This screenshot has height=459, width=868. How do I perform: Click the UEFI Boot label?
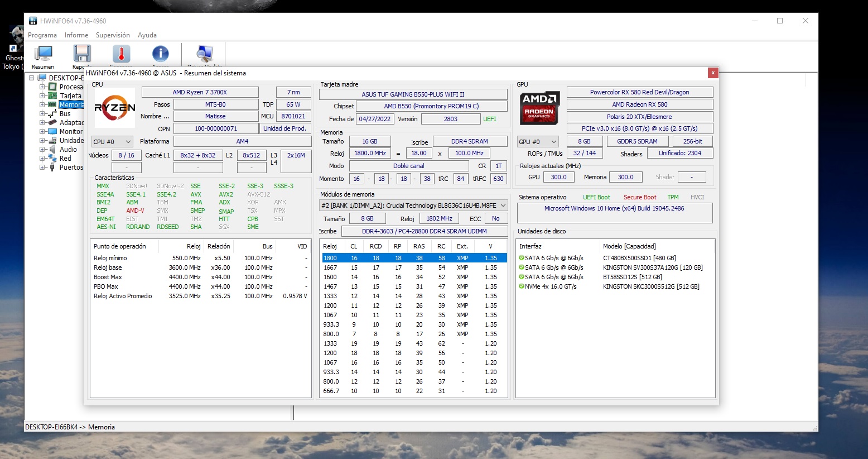(596, 197)
